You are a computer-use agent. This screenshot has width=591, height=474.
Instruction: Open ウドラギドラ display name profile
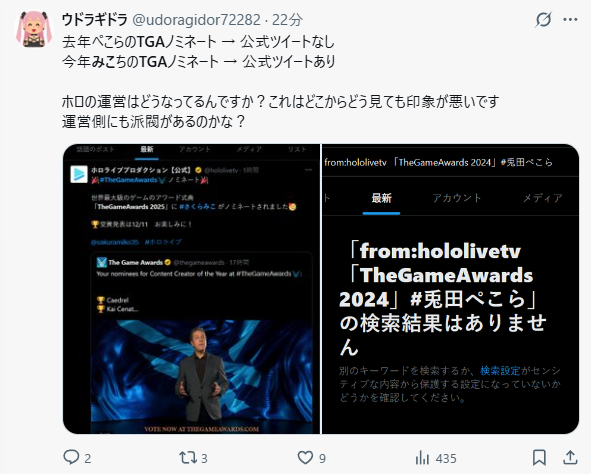pos(94,20)
